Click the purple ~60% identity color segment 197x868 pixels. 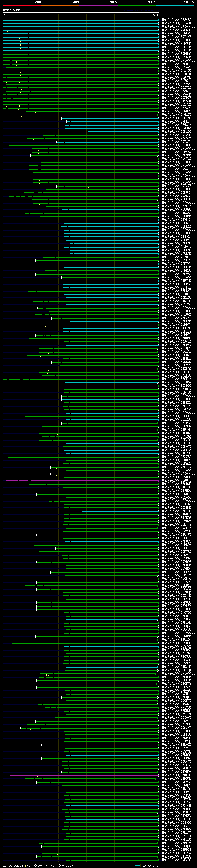(x=98, y=6)
